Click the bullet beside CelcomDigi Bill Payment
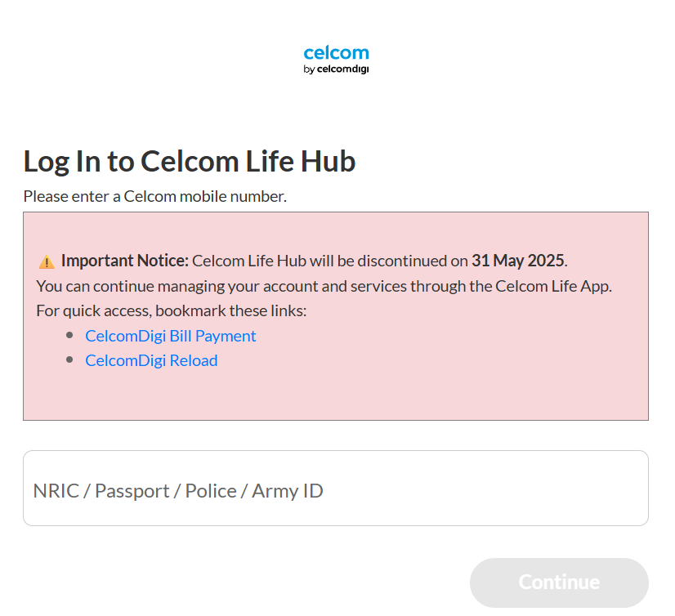675x616 pixels. pos(71,335)
